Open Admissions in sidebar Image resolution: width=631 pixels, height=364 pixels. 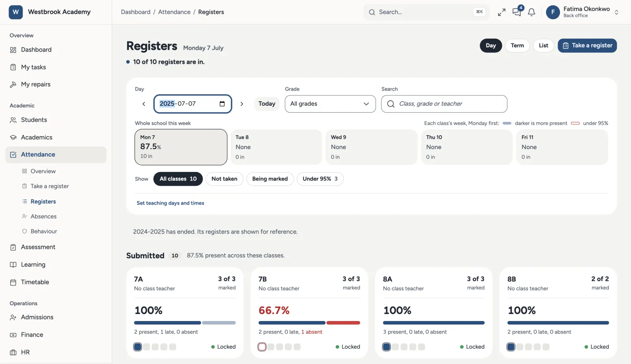coord(56,317)
